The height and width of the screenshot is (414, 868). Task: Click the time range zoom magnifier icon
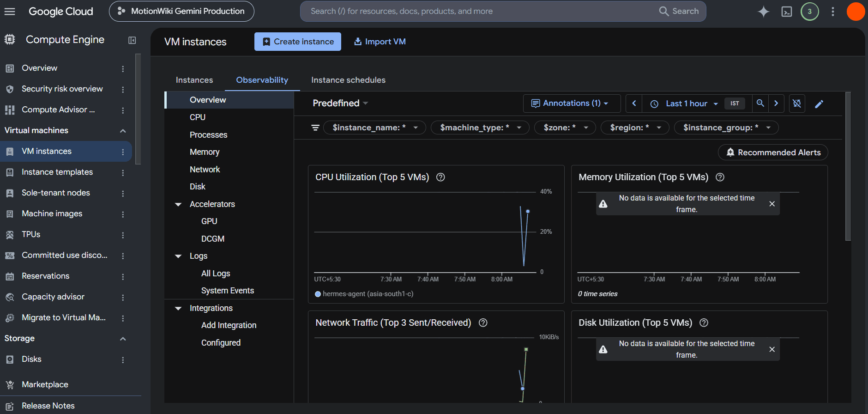click(760, 103)
